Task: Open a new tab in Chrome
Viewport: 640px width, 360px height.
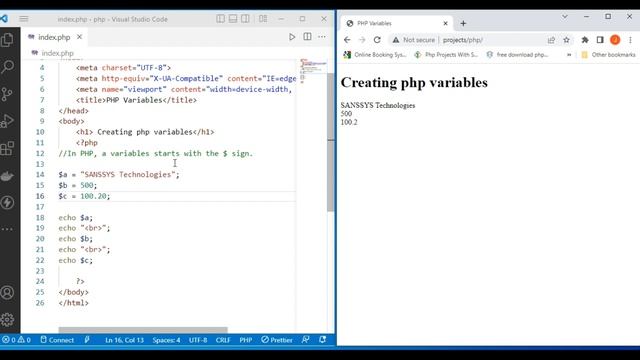Action: point(463,23)
